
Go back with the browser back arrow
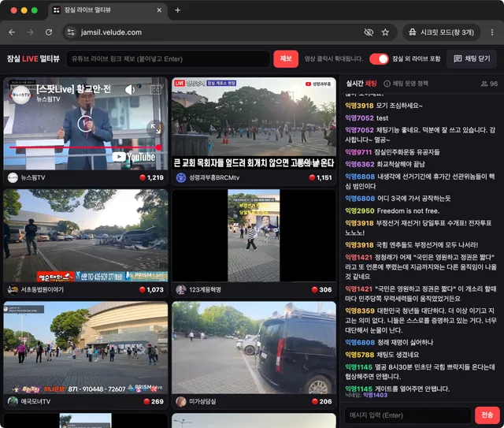click(x=12, y=32)
